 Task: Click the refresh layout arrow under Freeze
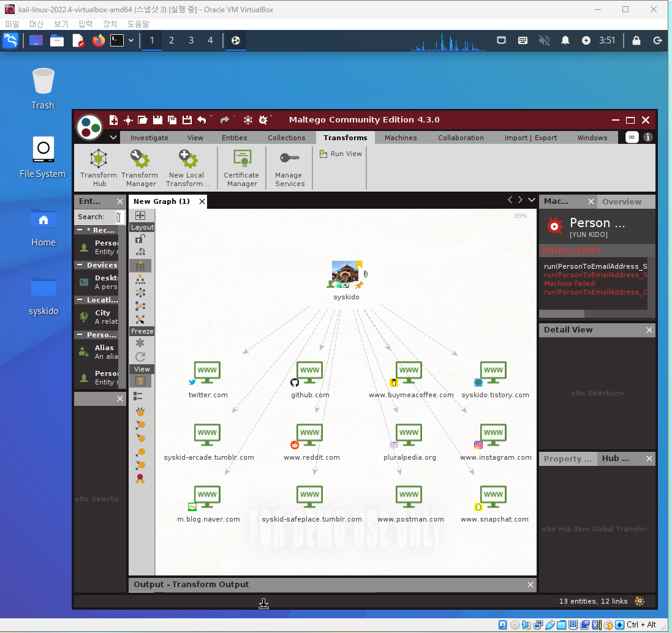pos(140,357)
